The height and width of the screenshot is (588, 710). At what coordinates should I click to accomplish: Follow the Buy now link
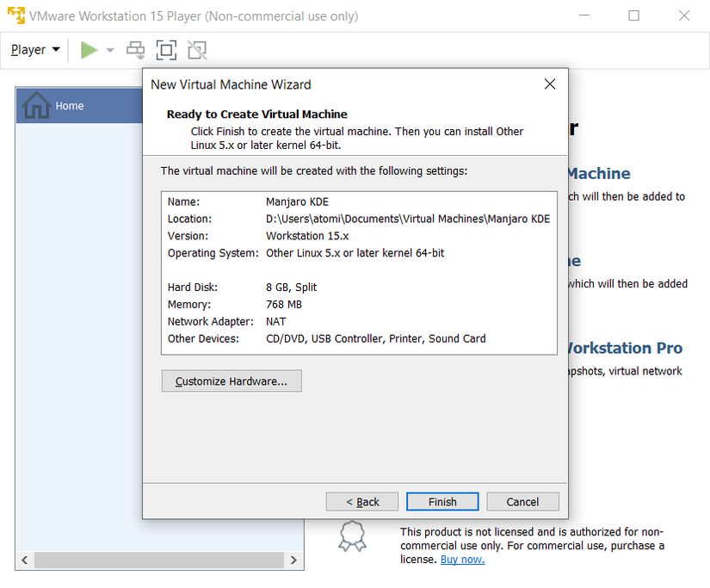coord(462,560)
